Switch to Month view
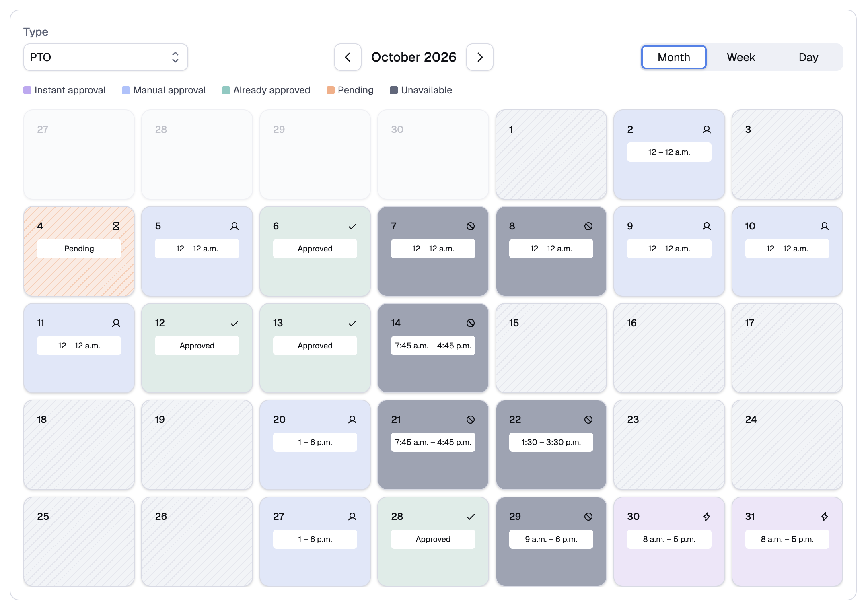This screenshot has width=868, height=610. click(x=674, y=57)
